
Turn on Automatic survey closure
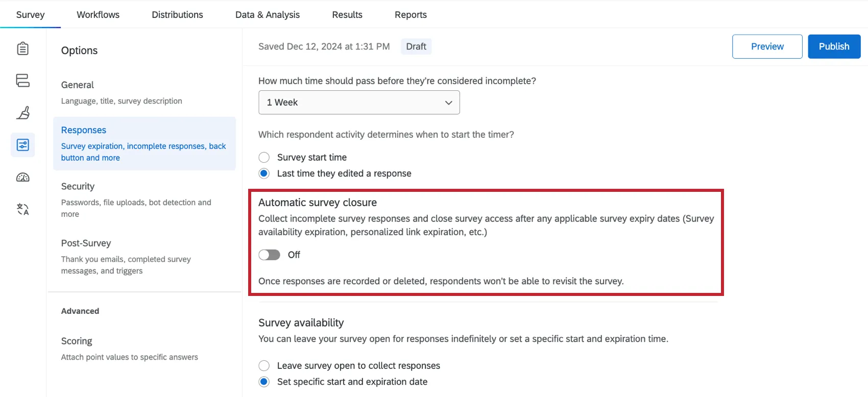point(269,255)
